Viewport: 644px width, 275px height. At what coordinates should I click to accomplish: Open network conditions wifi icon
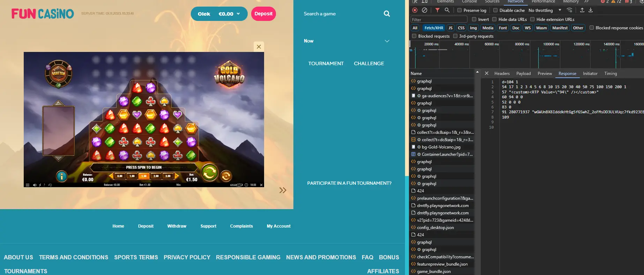click(570, 10)
